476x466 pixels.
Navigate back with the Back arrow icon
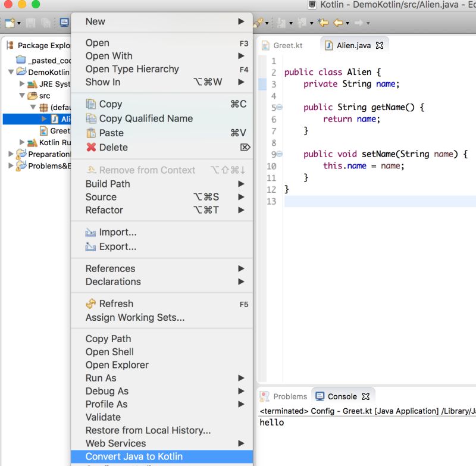click(x=338, y=24)
